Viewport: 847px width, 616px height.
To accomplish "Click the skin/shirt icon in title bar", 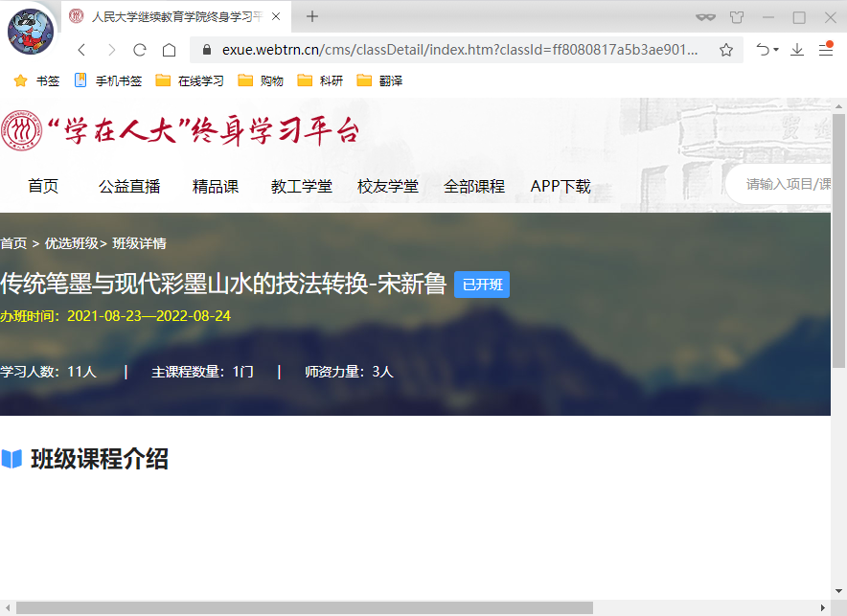I will click(737, 17).
